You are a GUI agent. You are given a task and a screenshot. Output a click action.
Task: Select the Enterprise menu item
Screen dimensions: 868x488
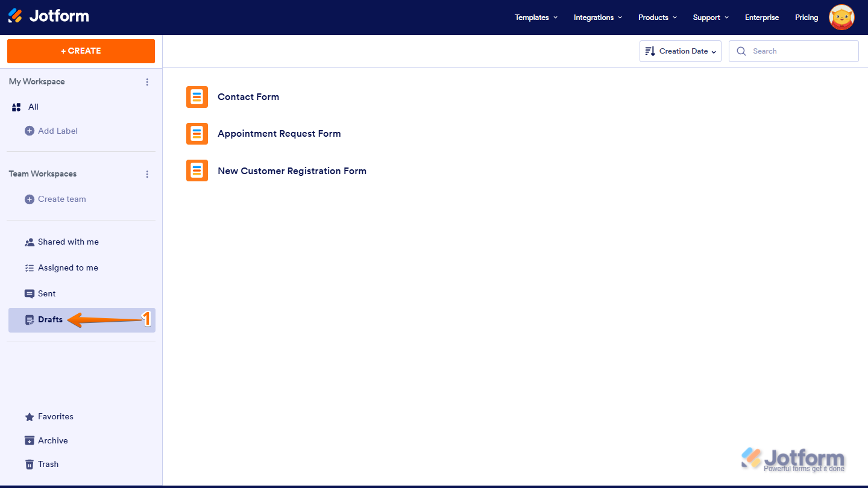(x=761, y=17)
